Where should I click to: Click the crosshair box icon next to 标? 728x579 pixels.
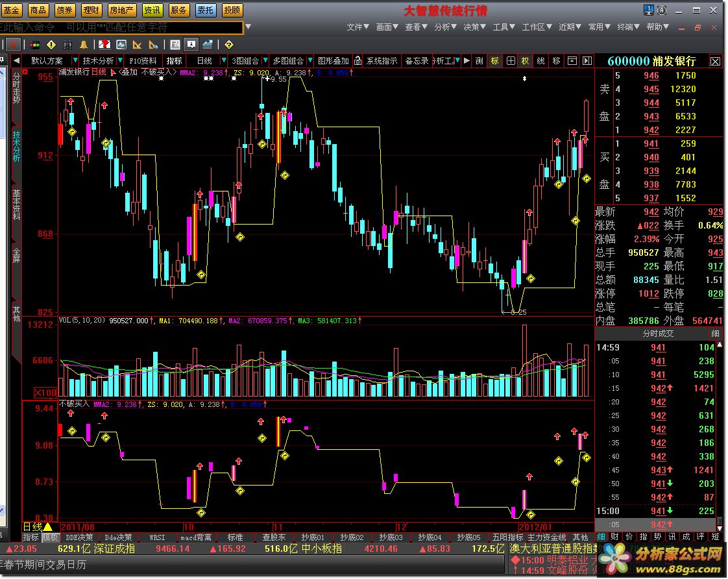[x=510, y=61]
